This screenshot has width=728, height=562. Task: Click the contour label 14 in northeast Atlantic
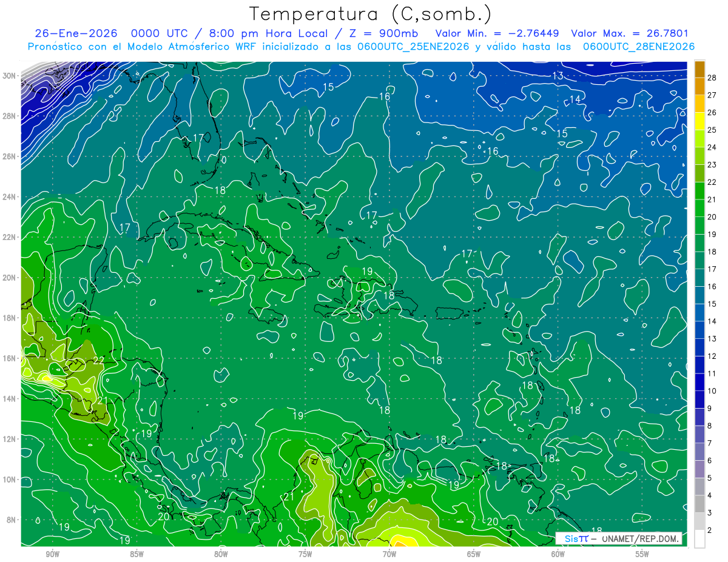575,99
